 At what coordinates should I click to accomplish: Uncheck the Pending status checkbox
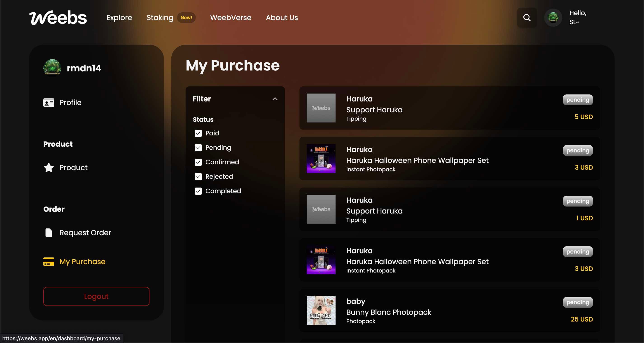pyautogui.click(x=198, y=148)
